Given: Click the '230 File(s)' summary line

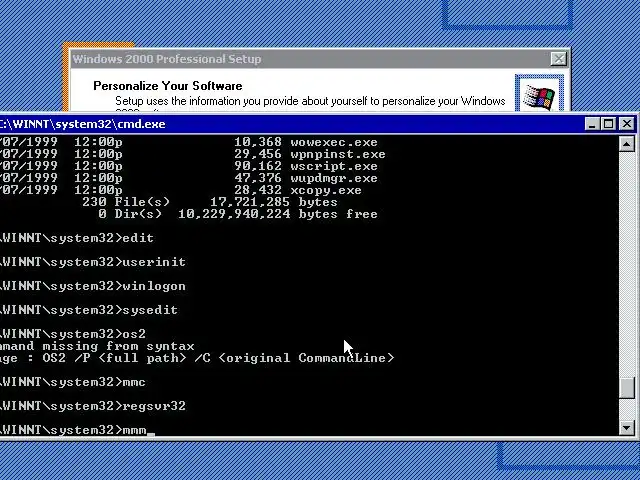Looking at the screenshot, I should click(210, 202).
